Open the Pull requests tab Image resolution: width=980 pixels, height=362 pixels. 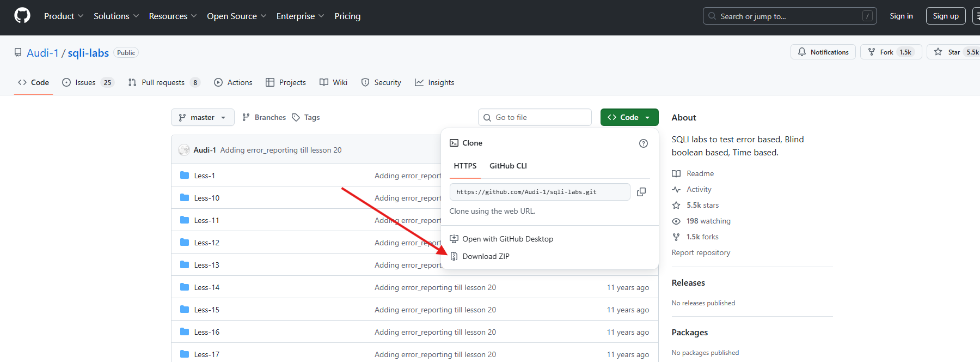tap(164, 82)
